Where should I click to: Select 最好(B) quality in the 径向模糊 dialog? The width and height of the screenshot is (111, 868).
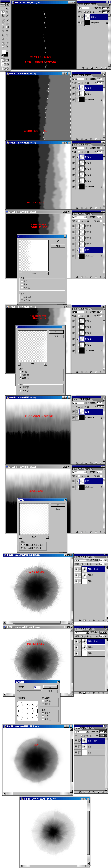pos(43,719)
